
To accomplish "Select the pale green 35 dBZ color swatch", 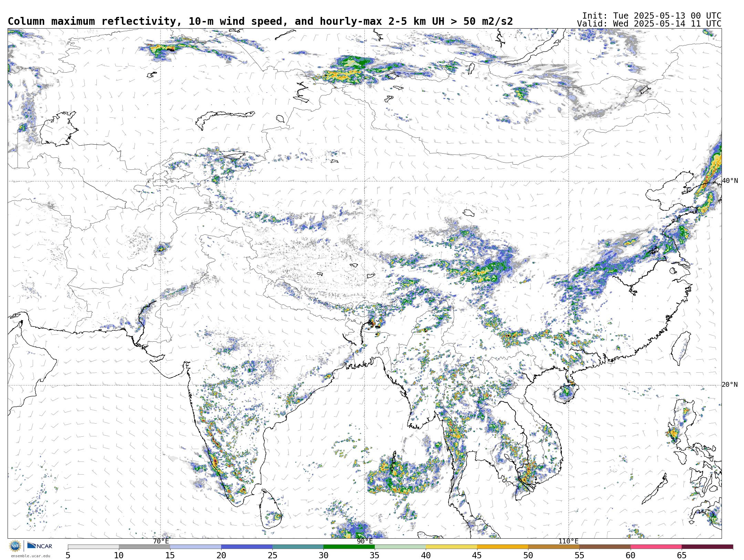I will click(x=400, y=547).
